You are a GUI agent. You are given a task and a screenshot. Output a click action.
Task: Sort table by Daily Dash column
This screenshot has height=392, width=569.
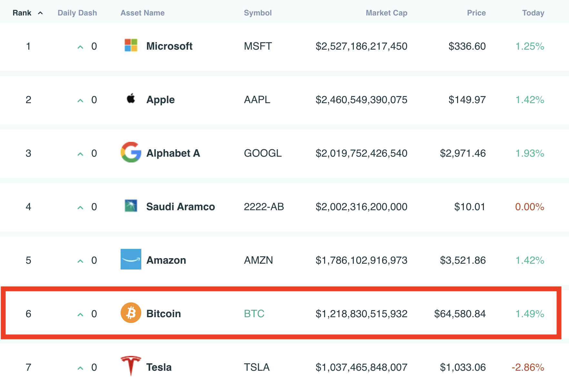click(x=77, y=13)
